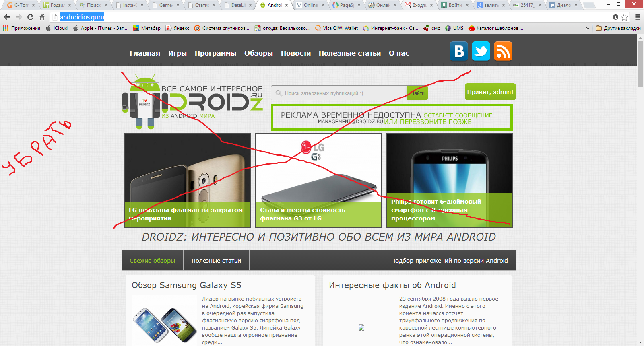Open the Visa QIWI Wallet bookmark
This screenshot has height=346, width=644.
(x=336, y=28)
